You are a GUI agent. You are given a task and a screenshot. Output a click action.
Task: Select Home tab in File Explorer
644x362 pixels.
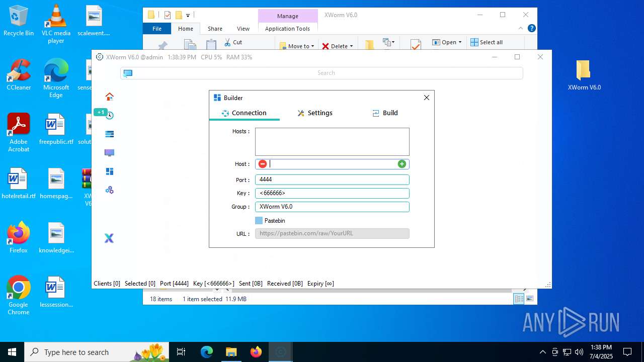pyautogui.click(x=186, y=29)
